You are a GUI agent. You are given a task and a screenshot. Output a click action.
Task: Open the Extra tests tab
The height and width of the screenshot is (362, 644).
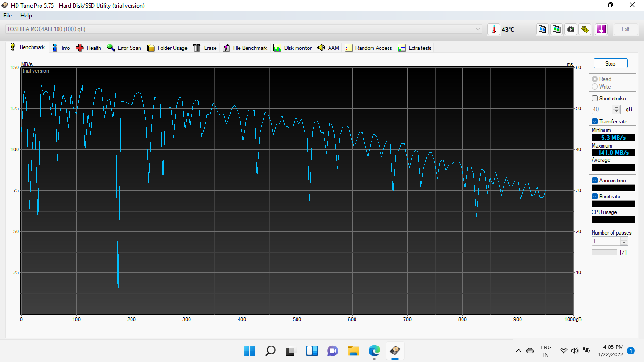pyautogui.click(x=415, y=48)
